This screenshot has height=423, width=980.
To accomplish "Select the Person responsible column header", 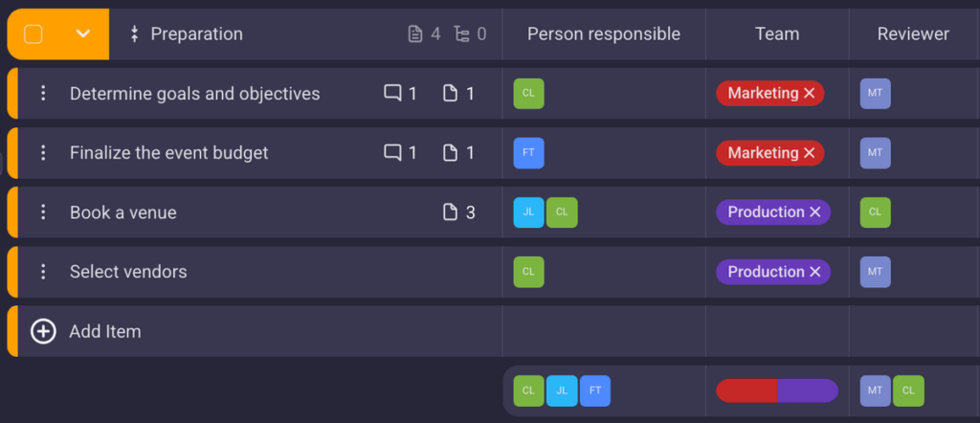I will pos(604,34).
